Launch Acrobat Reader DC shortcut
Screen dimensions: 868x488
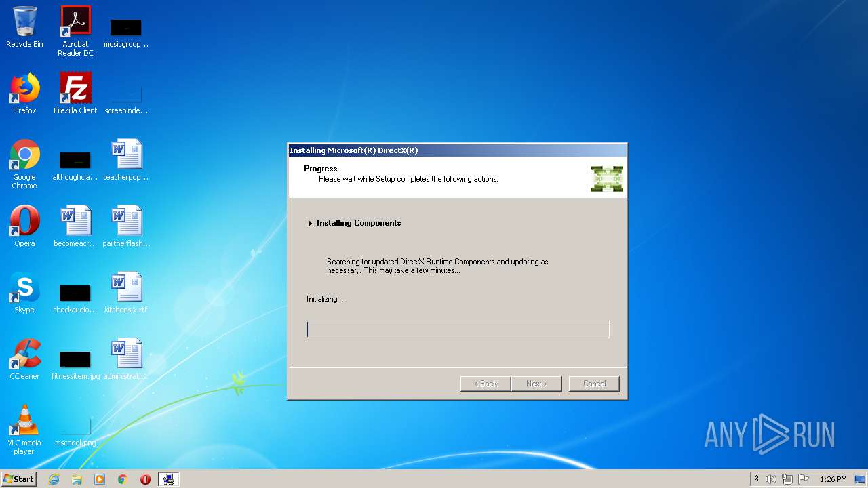[75, 31]
